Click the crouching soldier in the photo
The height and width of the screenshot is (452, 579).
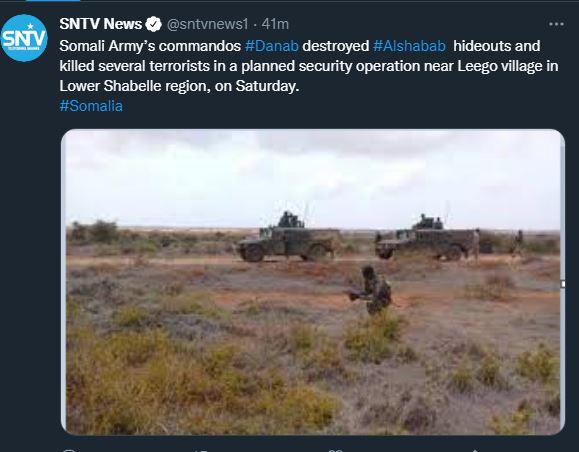(372, 290)
